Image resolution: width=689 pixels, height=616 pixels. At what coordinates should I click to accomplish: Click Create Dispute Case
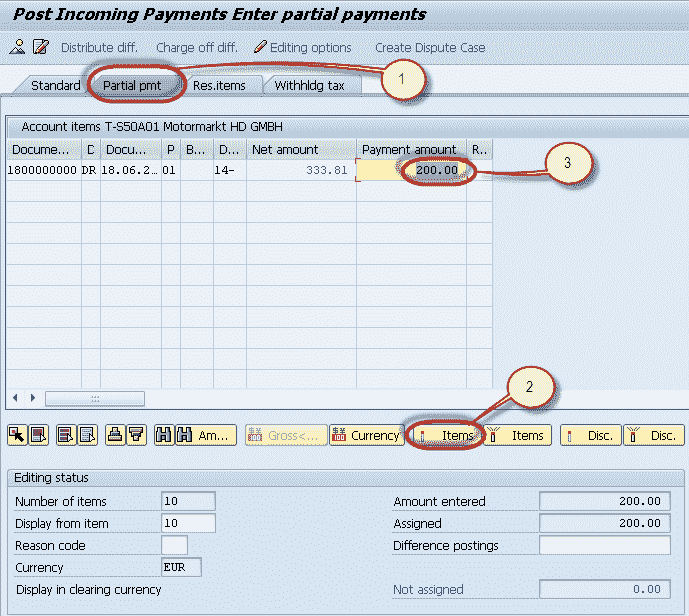pos(430,47)
